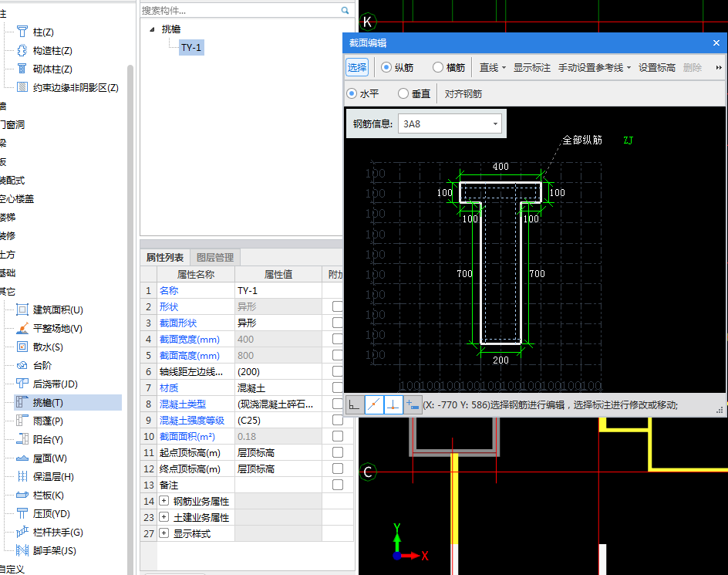Choose the 砌体柱(Z) icon
This screenshot has height=575, width=728.
[22, 69]
